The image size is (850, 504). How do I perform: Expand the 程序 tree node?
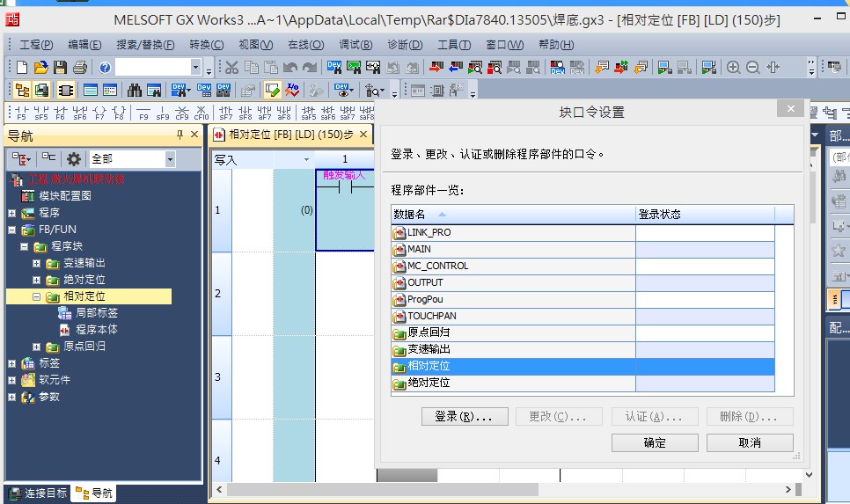click(x=11, y=213)
